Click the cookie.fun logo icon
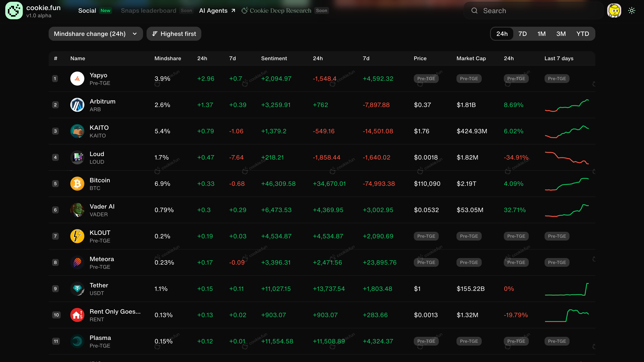 [x=14, y=11]
